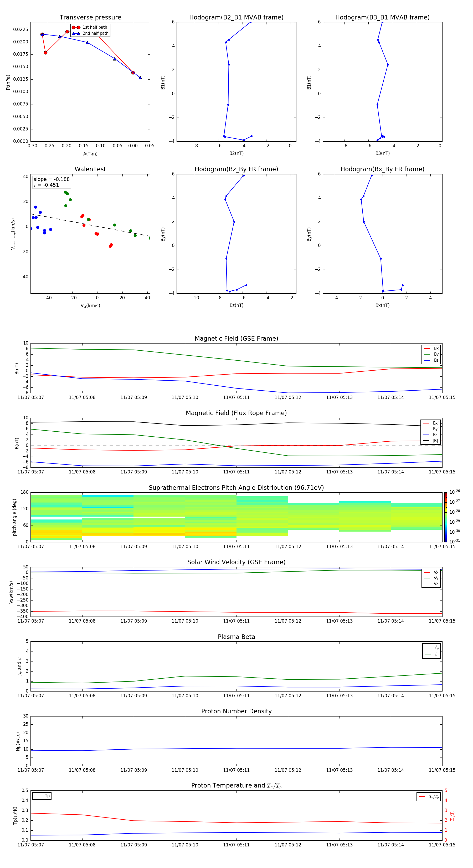473x868 pixels.
Task: Click the "Transverse pressure" plot title
Action: (90, 18)
